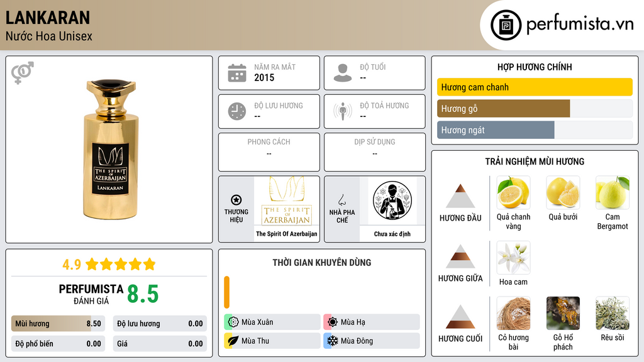Click the clock icon for Độ lưu hương
This screenshot has height=362, width=644.
237,111
